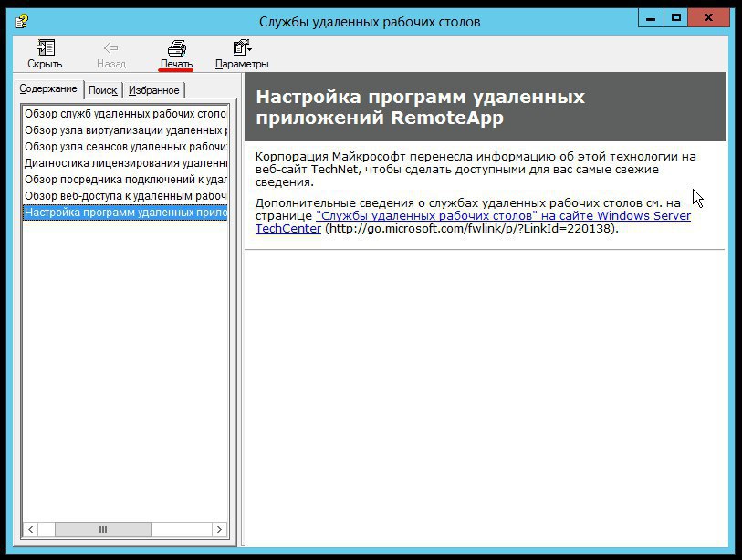Click the Скрыть (Hide) toolbar icon
The height and width of the screenshot is (560, 742).
click(45, 49)
